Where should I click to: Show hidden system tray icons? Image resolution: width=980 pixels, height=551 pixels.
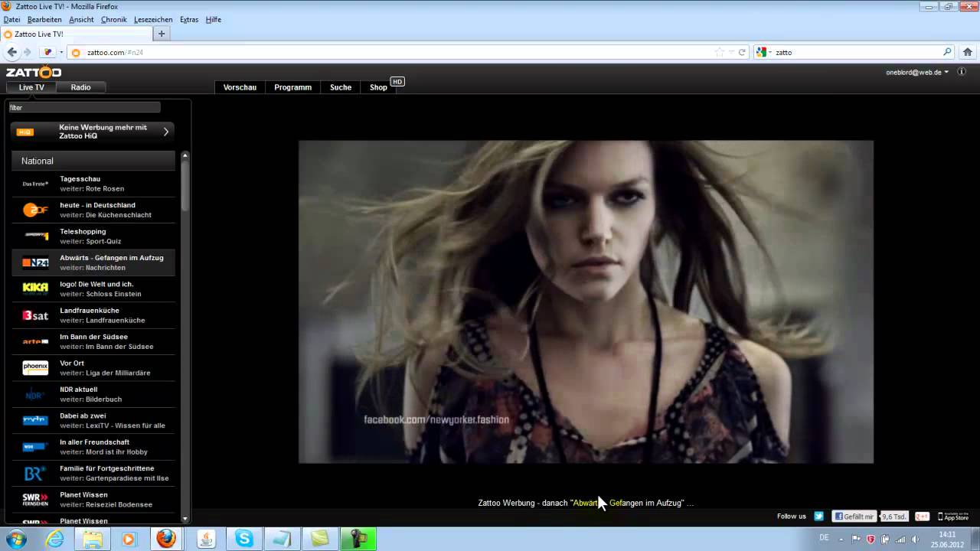[x=841, y=539]
